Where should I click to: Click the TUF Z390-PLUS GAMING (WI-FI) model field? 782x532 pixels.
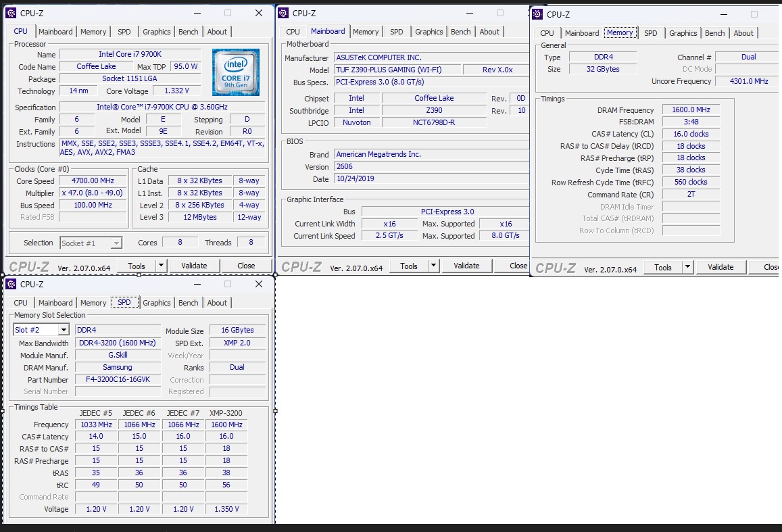(x=397, y=70)
